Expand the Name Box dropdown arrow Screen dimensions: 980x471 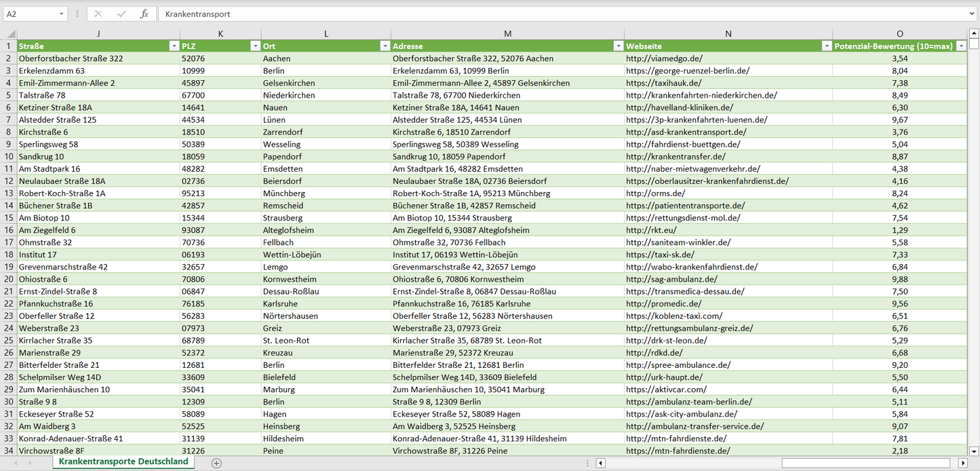click(61, 14)
